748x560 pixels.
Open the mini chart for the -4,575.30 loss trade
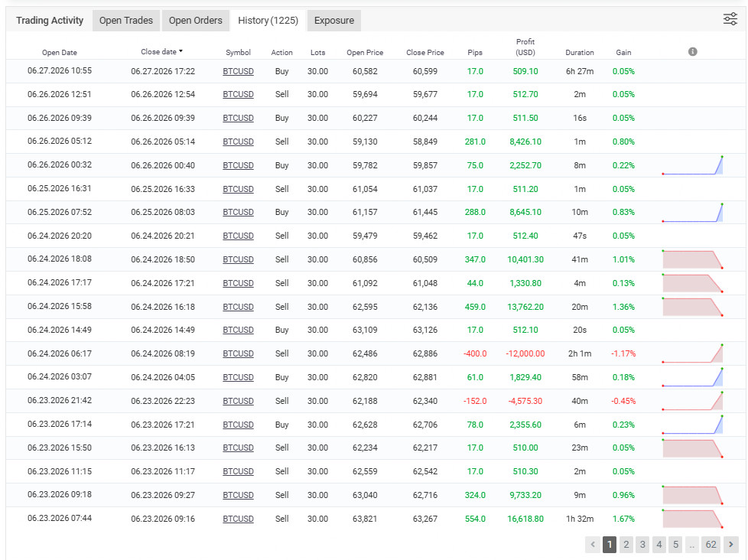(x=693, y=401)
